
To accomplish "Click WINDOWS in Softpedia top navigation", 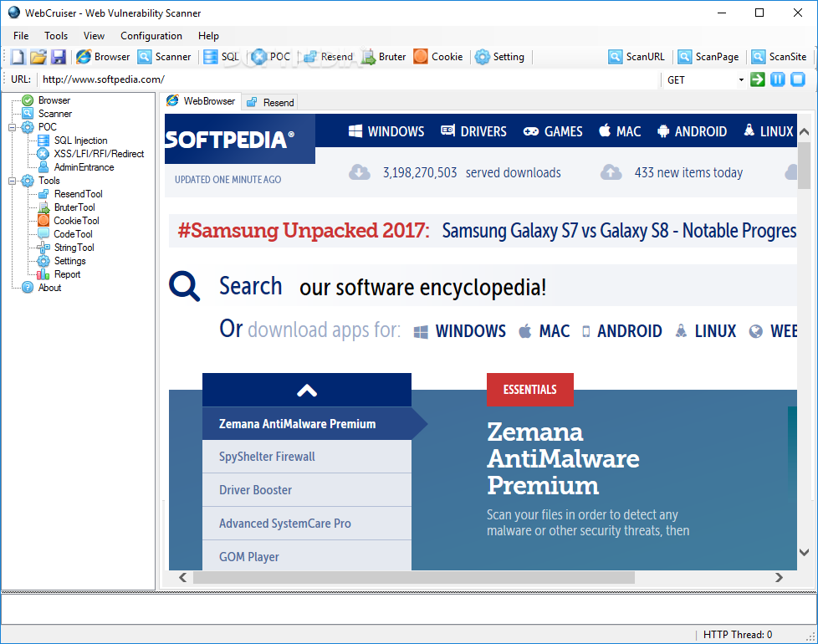I will (x=386, y=131).
